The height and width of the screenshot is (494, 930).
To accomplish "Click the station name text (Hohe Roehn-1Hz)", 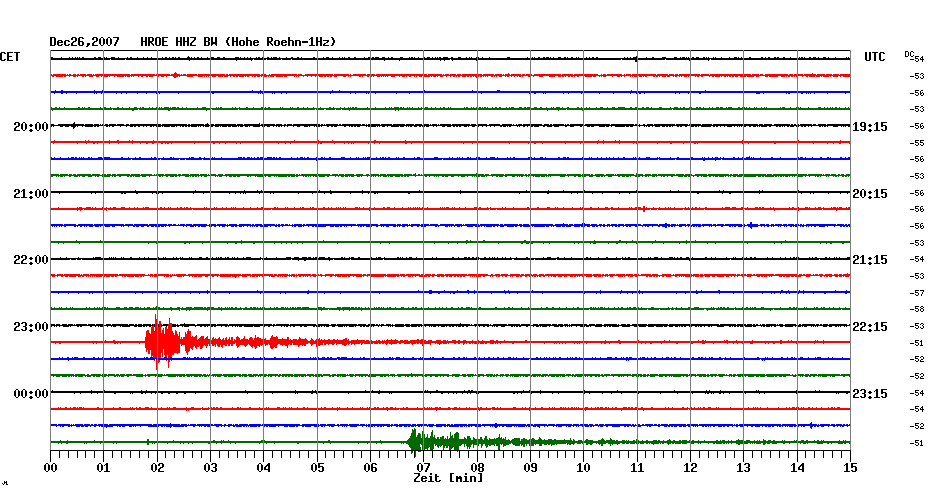I will [x=281, y=42].
